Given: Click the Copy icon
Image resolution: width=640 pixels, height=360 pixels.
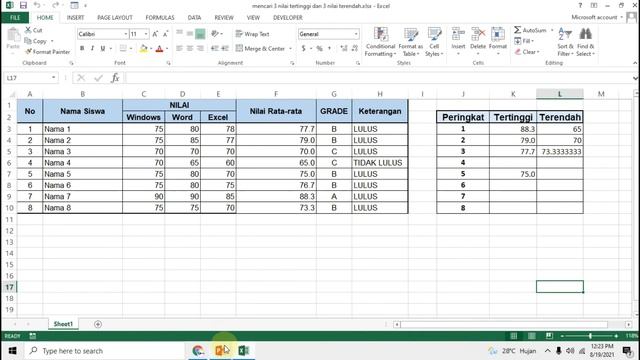Looking at the screenshot, I should tap(28, 41).
